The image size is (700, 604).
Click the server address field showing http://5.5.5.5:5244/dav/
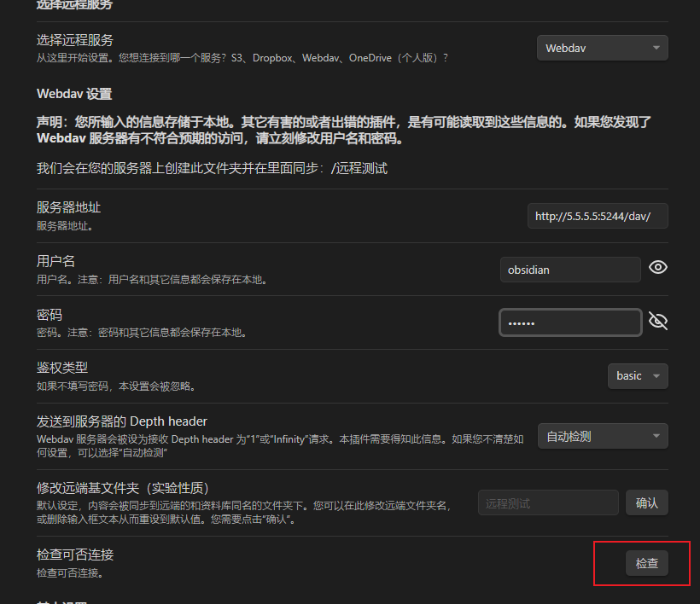coord(597,216)
